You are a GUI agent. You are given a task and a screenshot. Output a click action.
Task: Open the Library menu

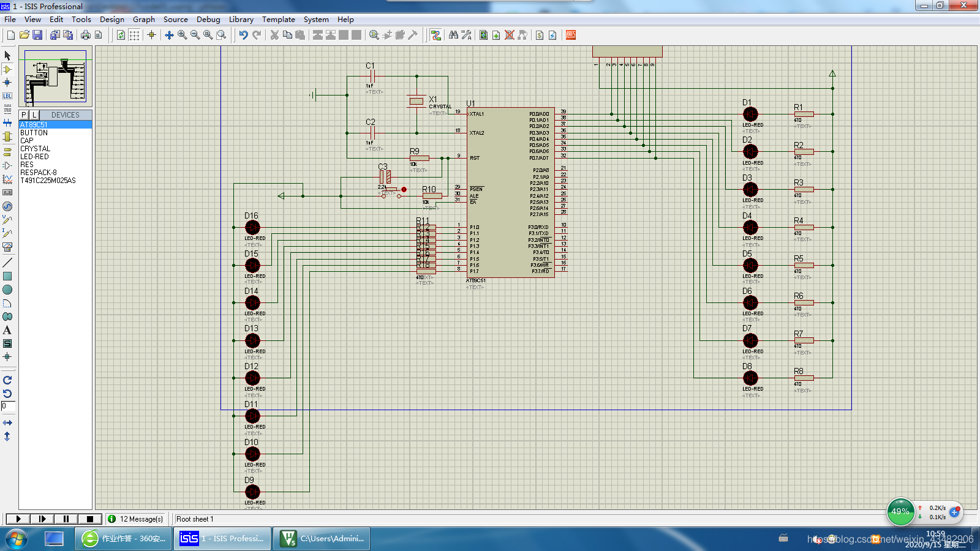click(241, 20)
